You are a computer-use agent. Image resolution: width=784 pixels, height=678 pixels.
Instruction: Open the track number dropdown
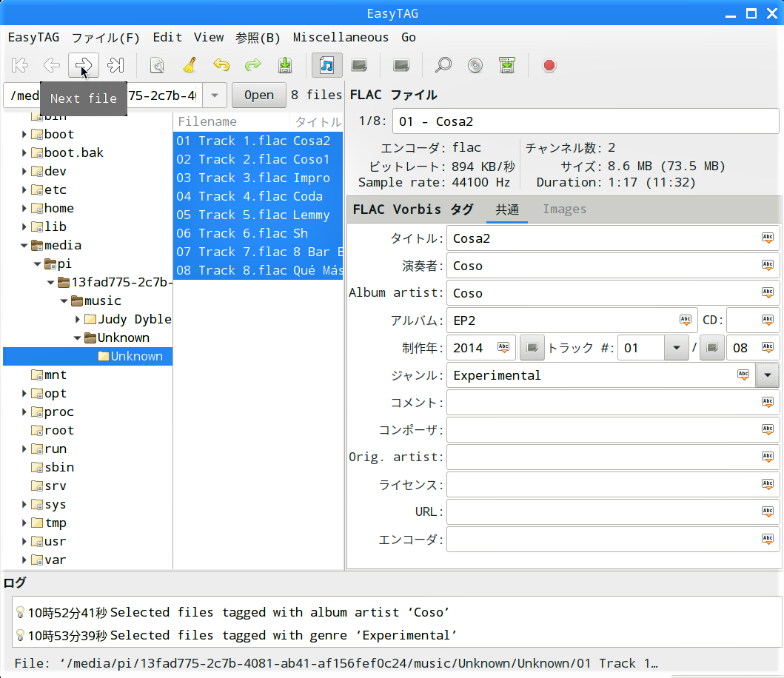[677, 347]
